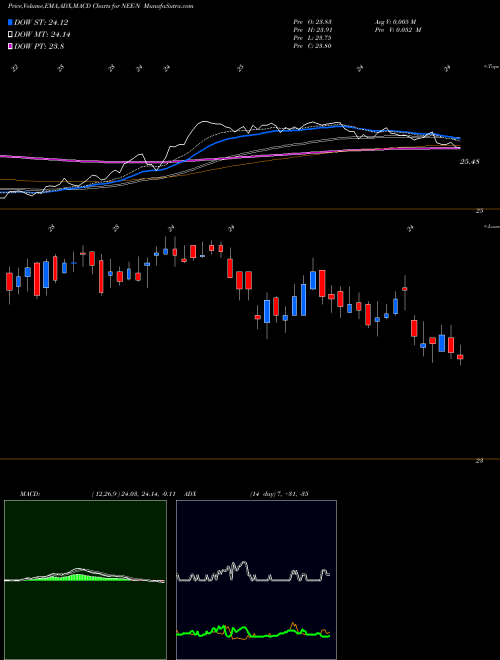Click the 'Pre L: 23.75' low value
Image resolution: width=500 pixels, height=660 pixels.
point(312,38)
